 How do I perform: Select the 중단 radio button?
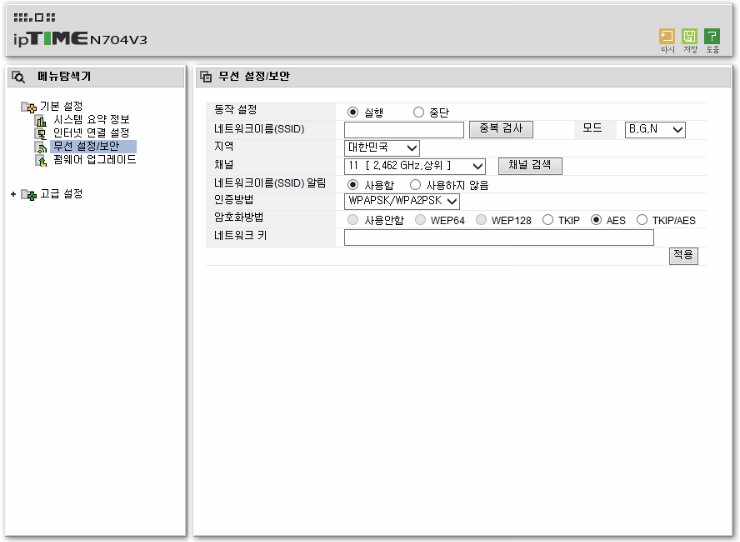pos(418,112)
